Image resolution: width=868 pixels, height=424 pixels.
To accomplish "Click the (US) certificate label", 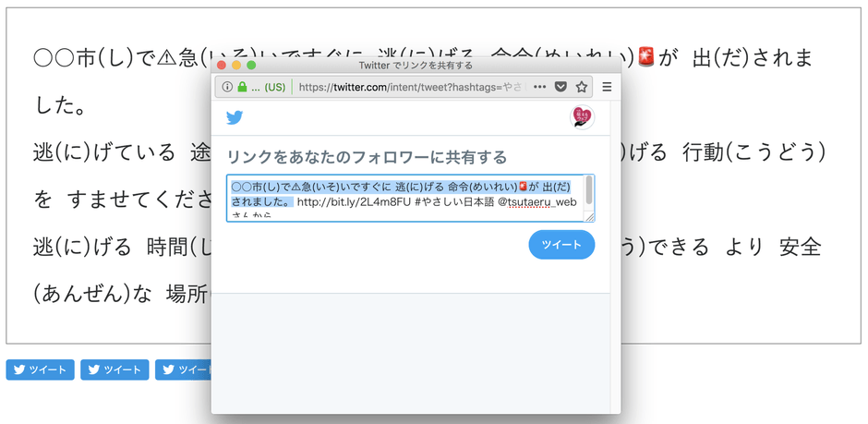I will (x=274, y=87).
